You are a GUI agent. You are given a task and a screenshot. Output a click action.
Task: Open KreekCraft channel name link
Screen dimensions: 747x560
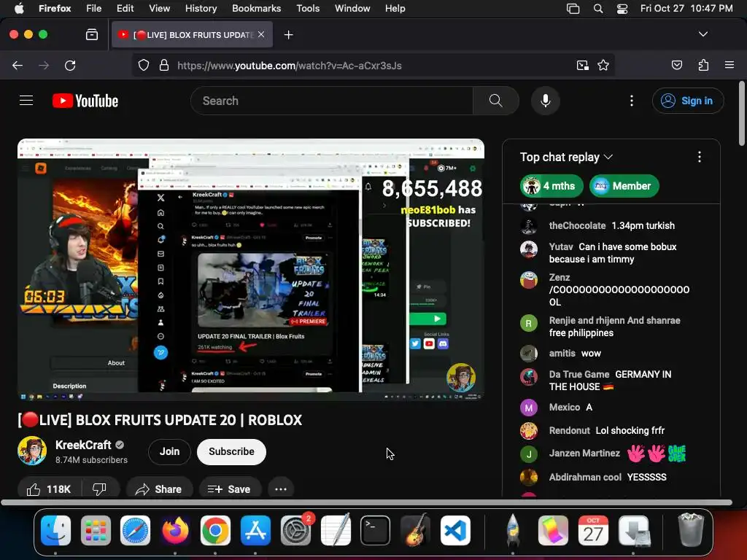(83, 445)
